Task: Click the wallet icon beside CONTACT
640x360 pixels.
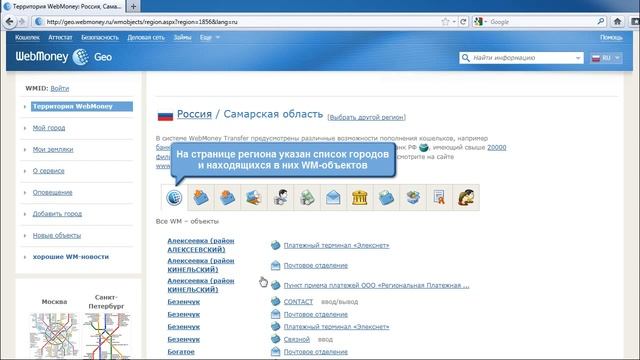Action: (276, 302)
